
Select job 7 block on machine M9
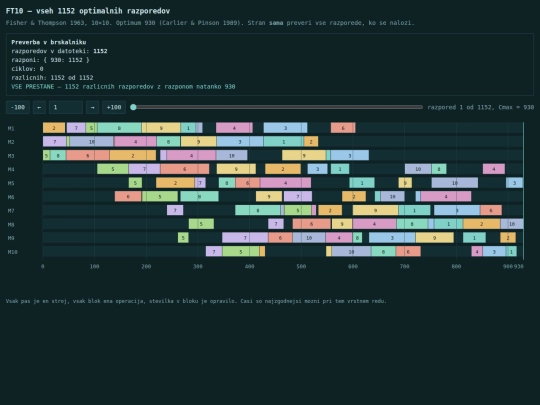245,238
